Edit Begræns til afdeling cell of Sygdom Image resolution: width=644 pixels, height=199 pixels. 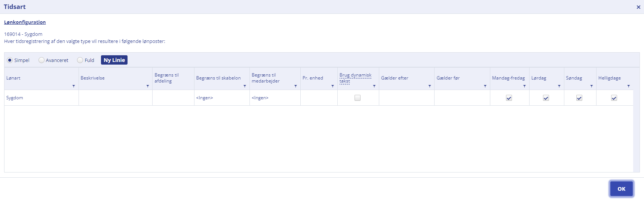point(173,98)
